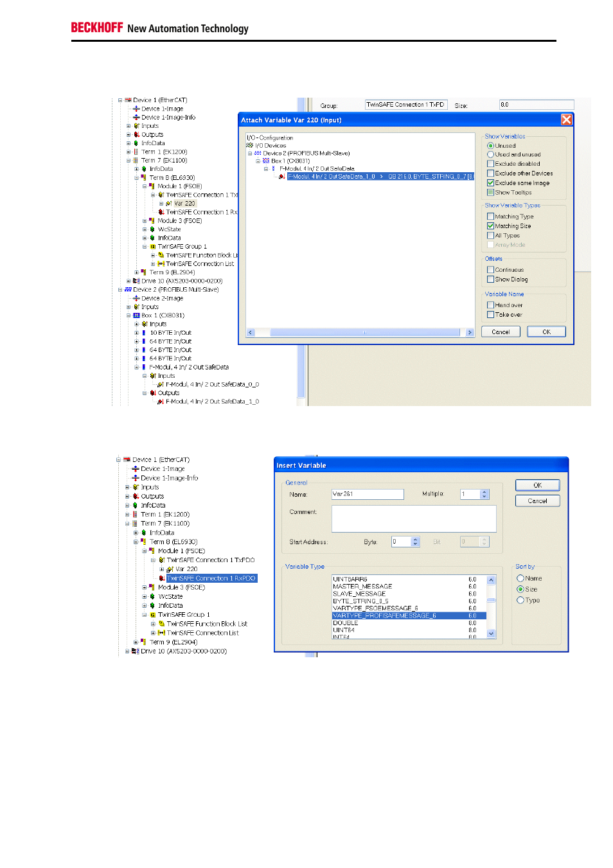Expand Drive 10 node in tree beside Insert Variable dialog
613x868 pixels.
pyautogui.click(x=127, y=651)
